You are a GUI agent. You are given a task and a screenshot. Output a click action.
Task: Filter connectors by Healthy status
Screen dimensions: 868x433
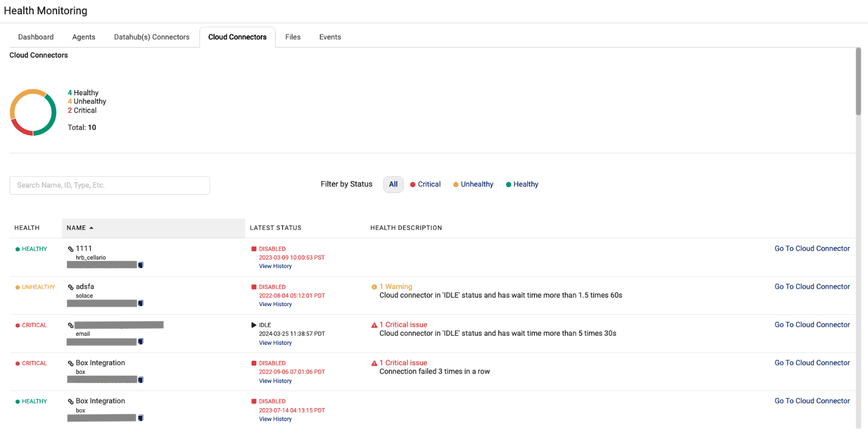[522, 185]
